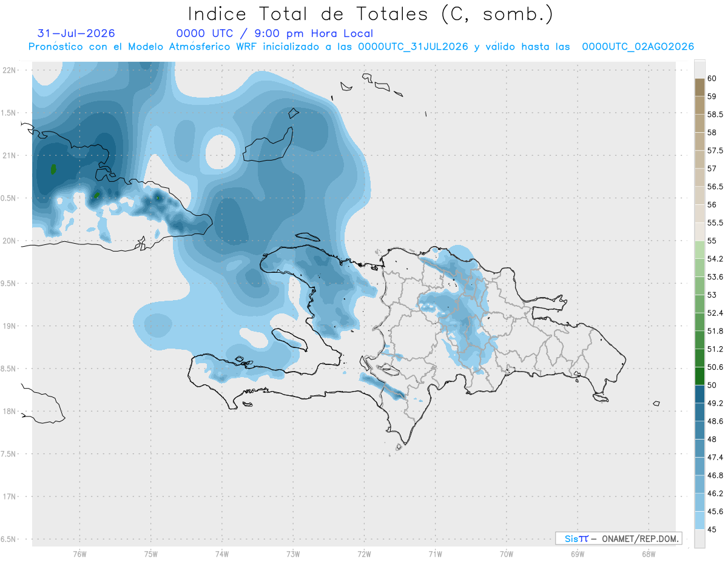Click latitude label "9.5N"

(9, 284)
